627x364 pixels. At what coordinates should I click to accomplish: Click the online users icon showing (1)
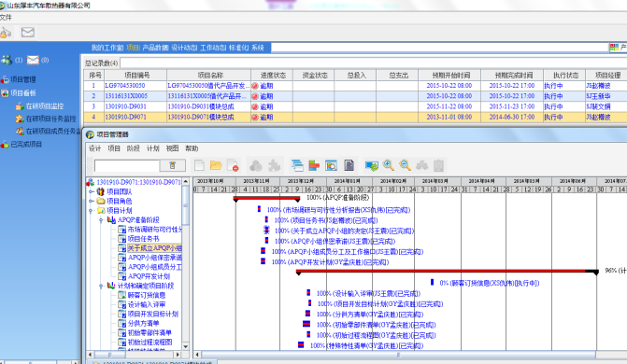(x=7, y=60)
